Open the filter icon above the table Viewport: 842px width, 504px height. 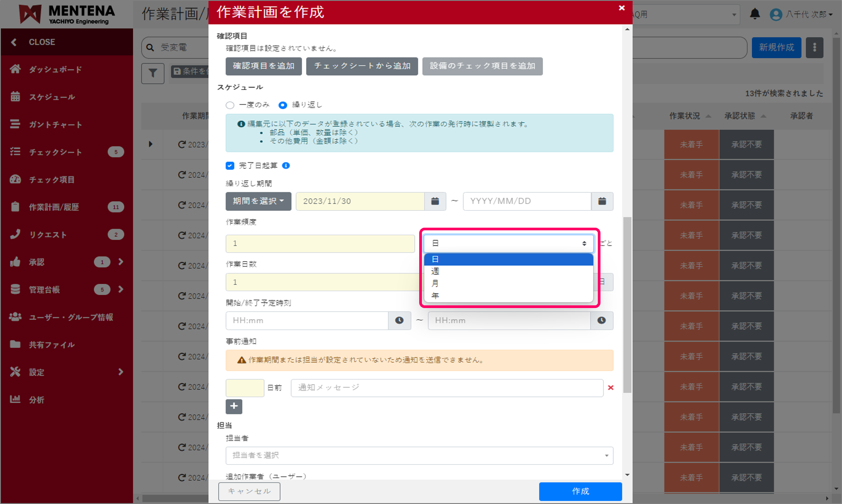coord(153,73)
